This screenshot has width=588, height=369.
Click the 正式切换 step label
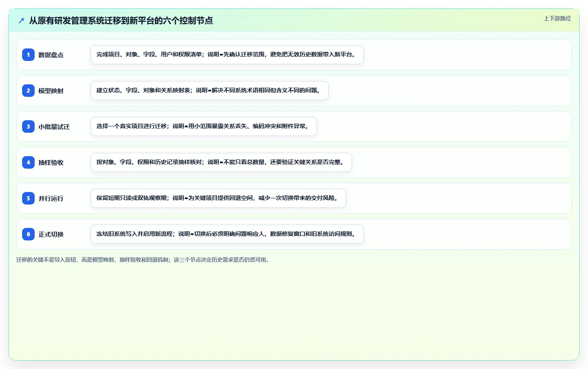51,234
